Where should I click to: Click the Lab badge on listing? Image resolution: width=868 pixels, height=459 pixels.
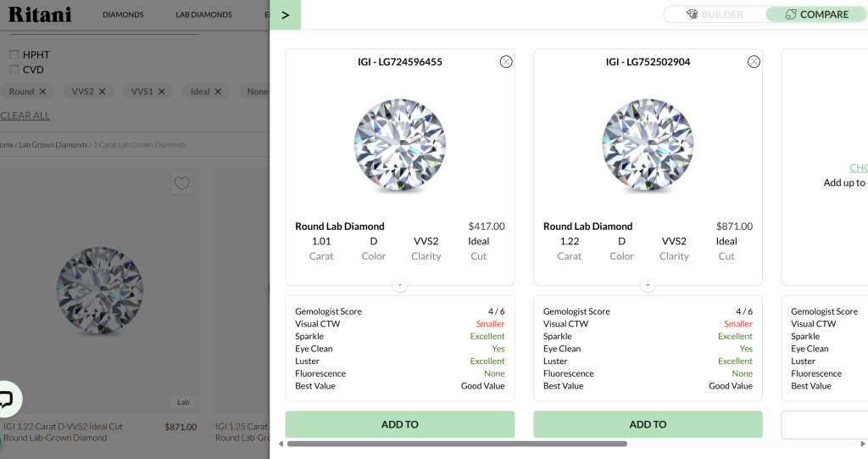pos(183,402)
